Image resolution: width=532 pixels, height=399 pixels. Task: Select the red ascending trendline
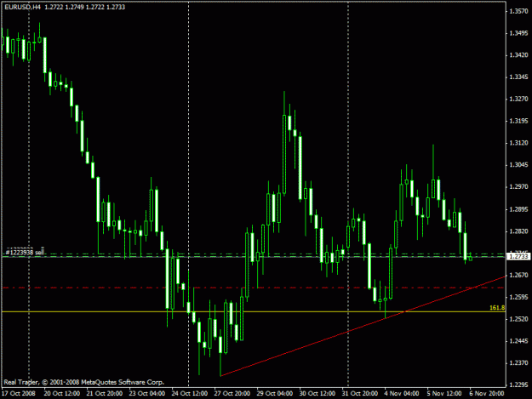363,326
